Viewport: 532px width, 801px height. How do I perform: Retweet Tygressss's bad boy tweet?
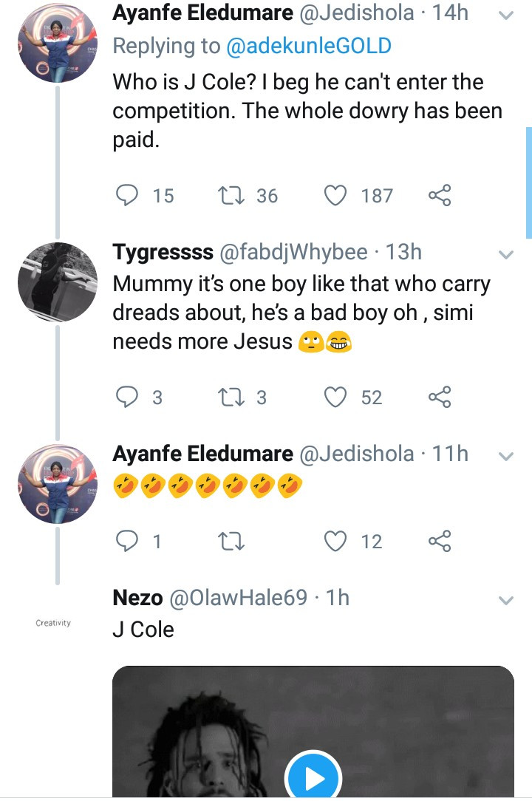coord(231,398)
